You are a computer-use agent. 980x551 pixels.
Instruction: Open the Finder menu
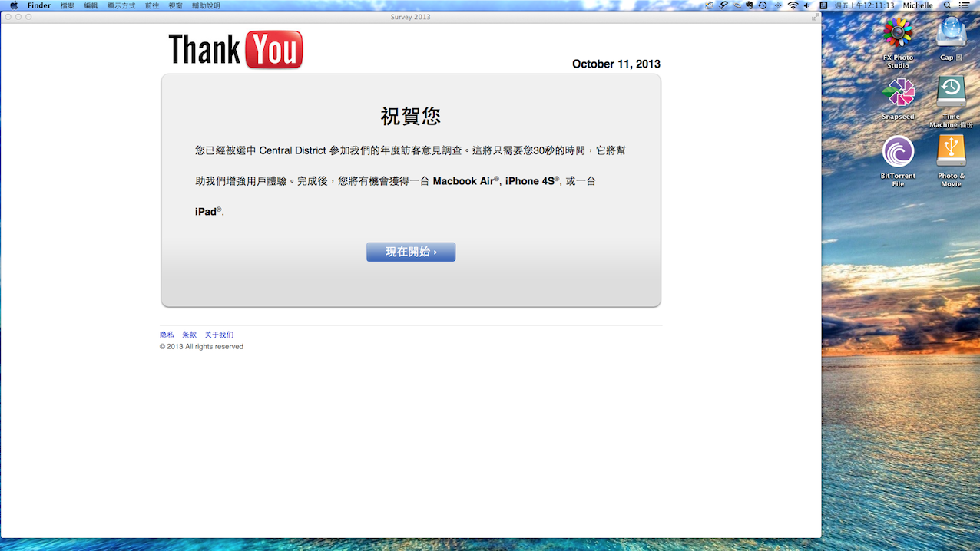tap(39, 5)
